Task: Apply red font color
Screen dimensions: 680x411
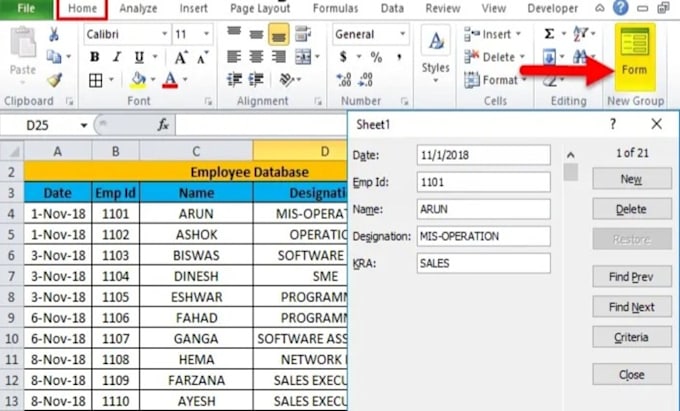Action: click(170, 80)
